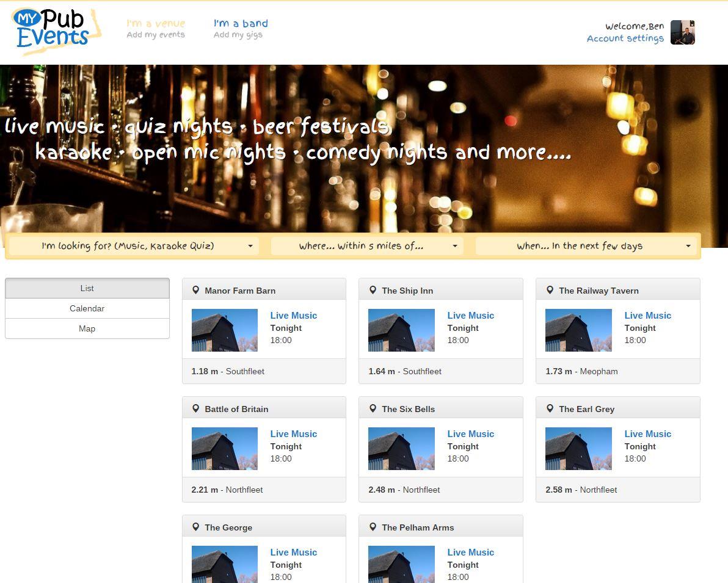Switch to the Map view tab

click(87, 328)
